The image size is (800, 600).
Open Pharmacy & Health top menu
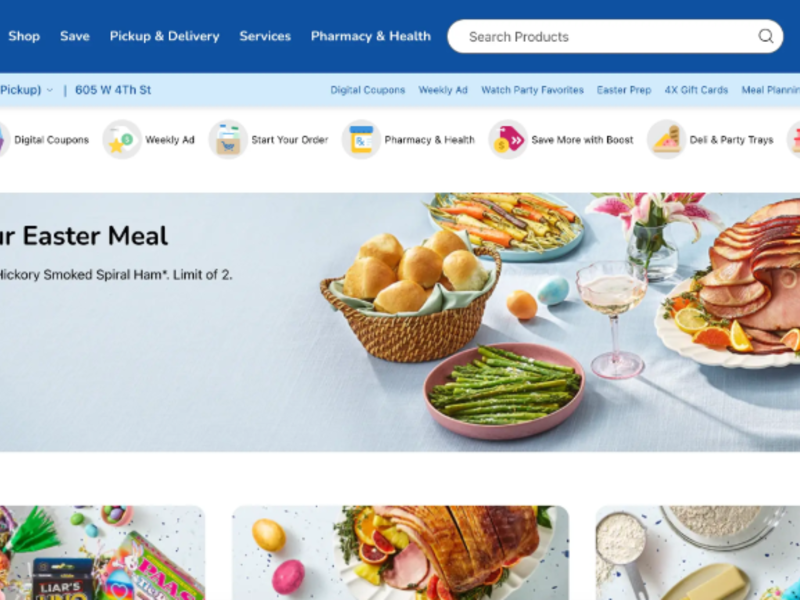(x=370, y=36)
